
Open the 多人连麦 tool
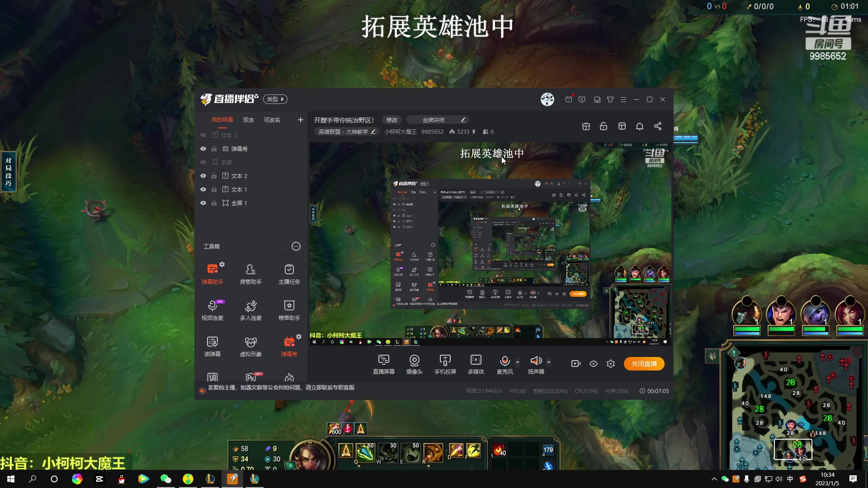coord(250,310)
